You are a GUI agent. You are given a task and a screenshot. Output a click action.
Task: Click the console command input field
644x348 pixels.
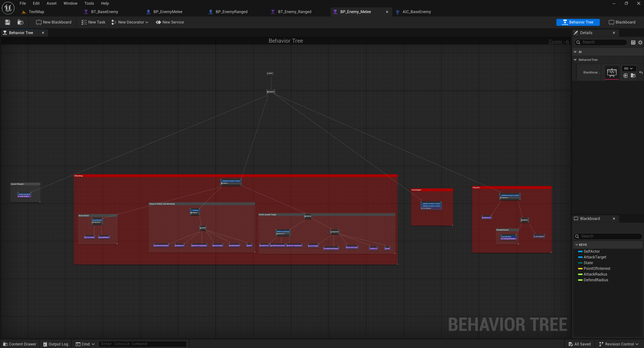(x=143, y=344)
